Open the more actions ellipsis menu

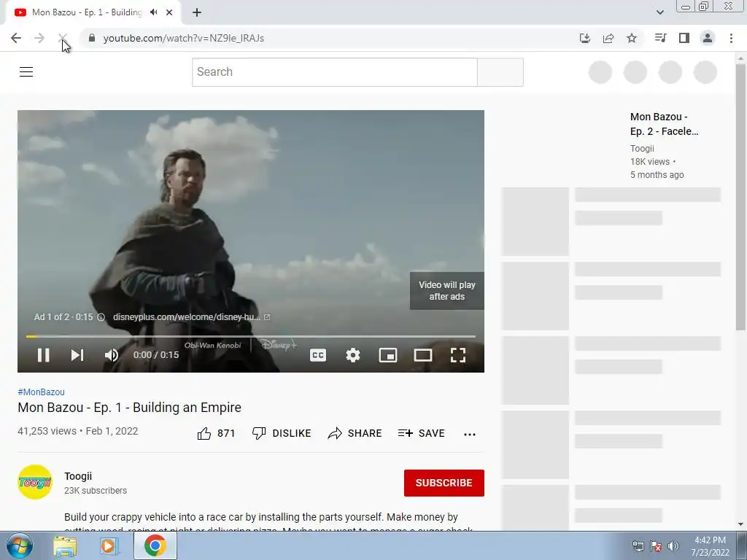(470, 434)
